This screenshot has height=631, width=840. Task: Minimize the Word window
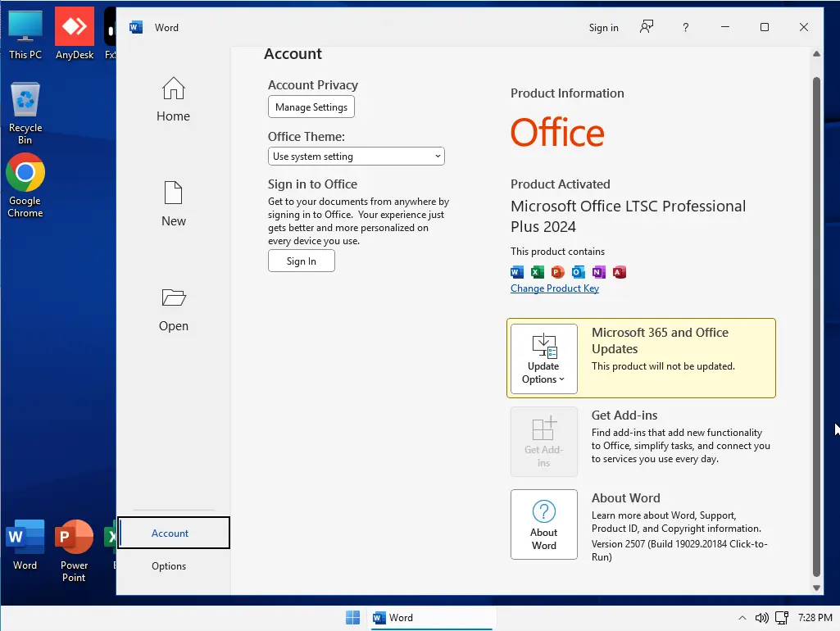724,27
